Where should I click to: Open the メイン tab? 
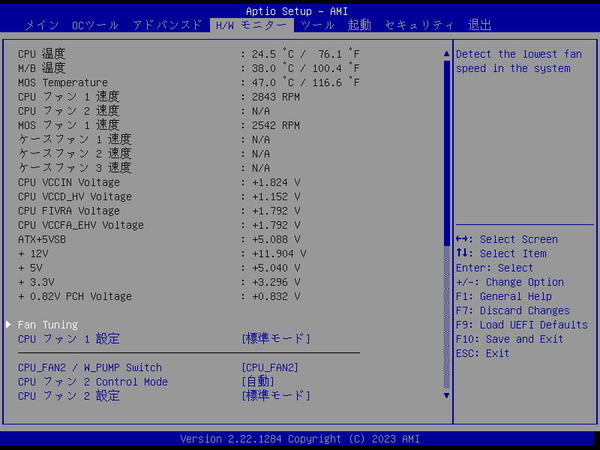(42, 25)
